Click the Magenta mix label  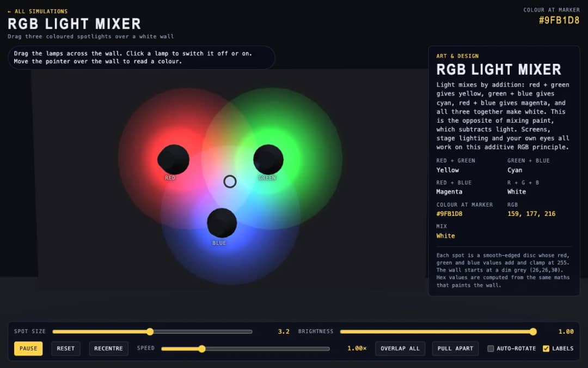pyautogui.click(x=449, y=192)
